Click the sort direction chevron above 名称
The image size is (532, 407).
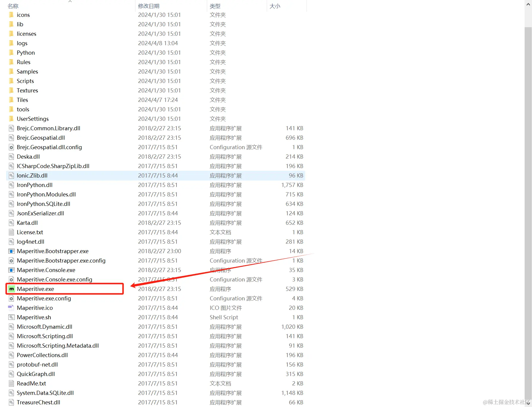pyautogui.click(x=70, y=1)
